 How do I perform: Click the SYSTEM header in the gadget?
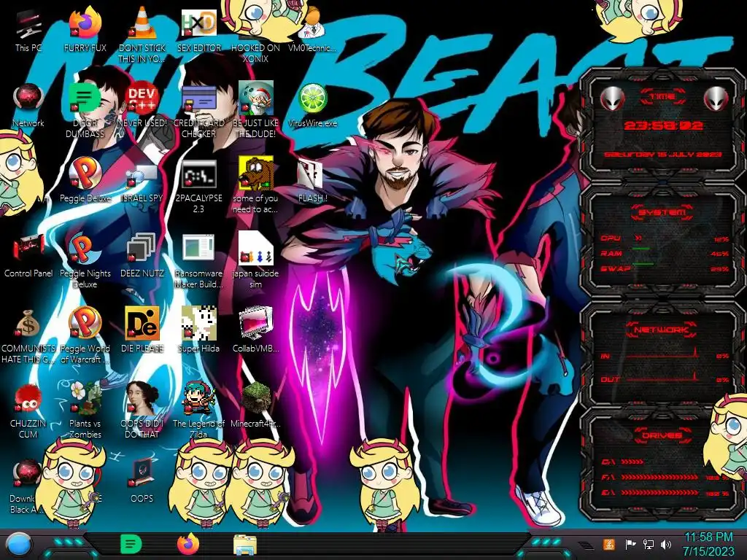tap(662, 212)
